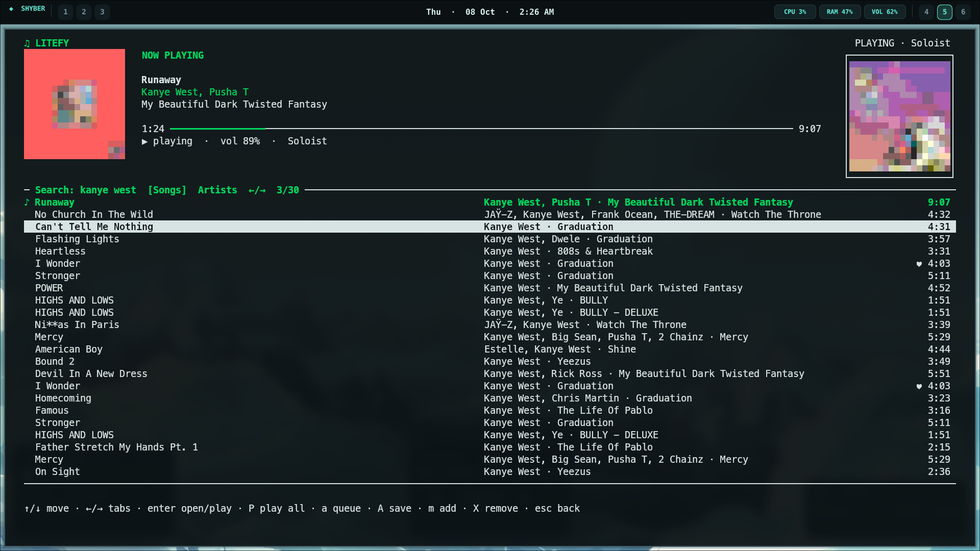Click the 3/30 result counter

288,190
